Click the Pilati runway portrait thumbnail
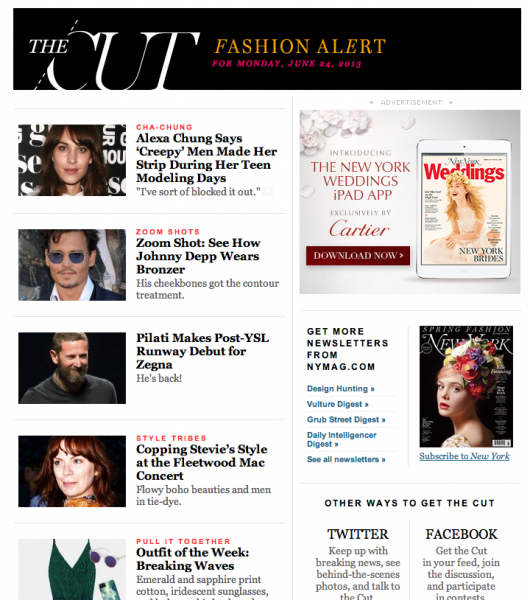 pos(72,368)
